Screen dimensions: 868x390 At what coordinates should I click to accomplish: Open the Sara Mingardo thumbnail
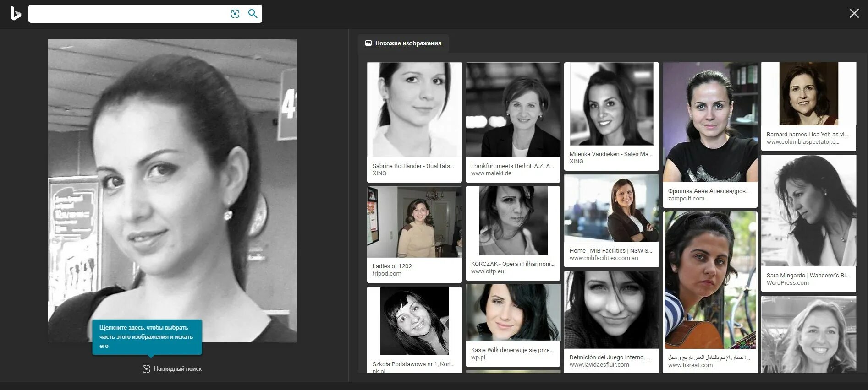808,211
